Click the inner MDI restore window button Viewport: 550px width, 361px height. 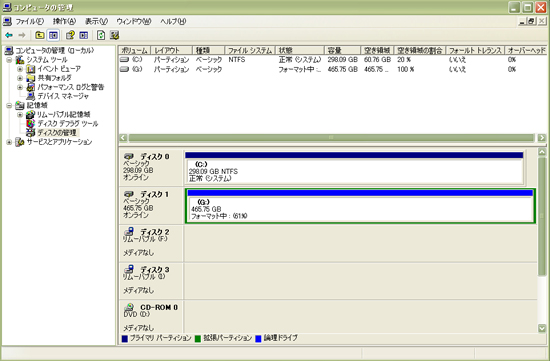click(532, 21)
